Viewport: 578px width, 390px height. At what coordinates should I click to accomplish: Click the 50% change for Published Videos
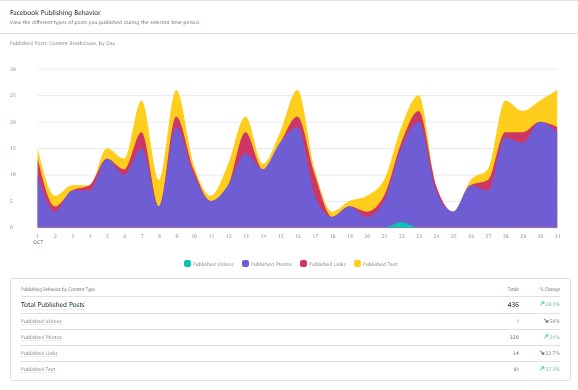point(554,321)
